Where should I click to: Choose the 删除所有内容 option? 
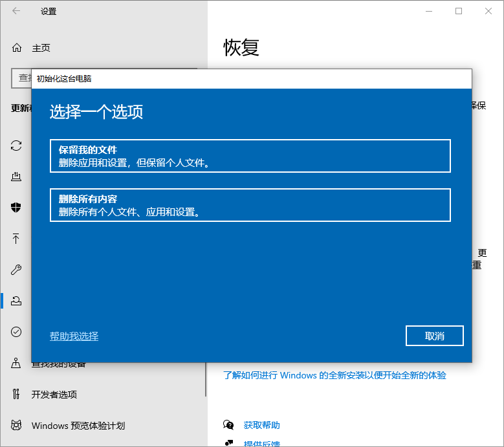coord(250,205)
